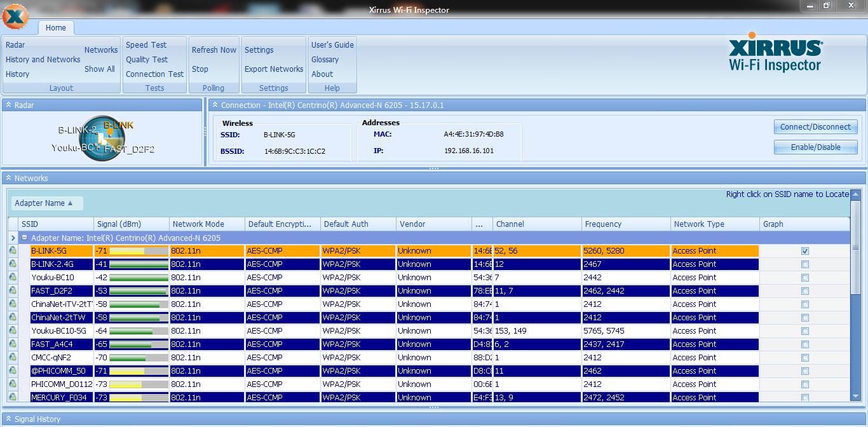Viewport: 868px width, 427px height.
Task: Sort by Network Mode column header
Action: point(207,224)
